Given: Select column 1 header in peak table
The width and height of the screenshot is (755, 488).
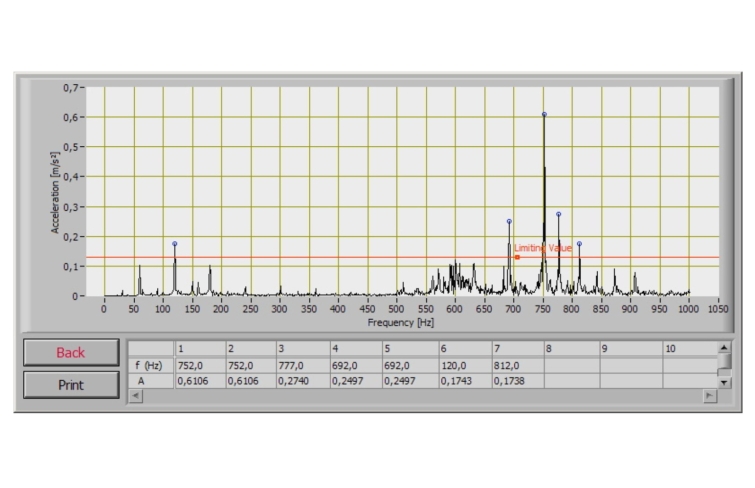Looking at the screenshot, I should [199, 348].
